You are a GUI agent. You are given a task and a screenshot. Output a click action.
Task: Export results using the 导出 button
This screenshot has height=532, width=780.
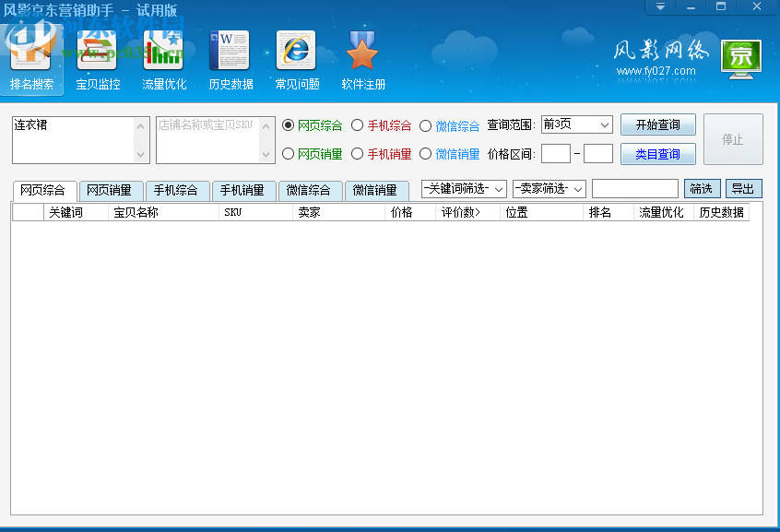click(x=743, y=188)
